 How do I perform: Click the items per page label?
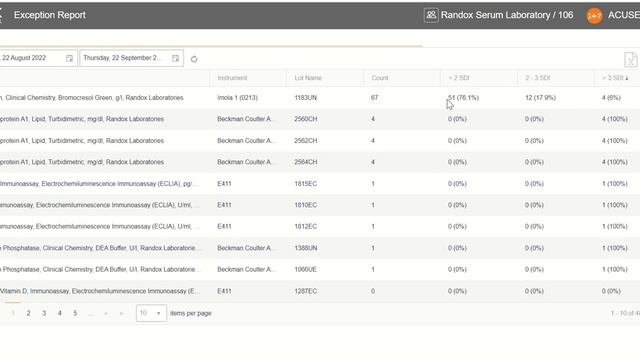coord(191,313)
